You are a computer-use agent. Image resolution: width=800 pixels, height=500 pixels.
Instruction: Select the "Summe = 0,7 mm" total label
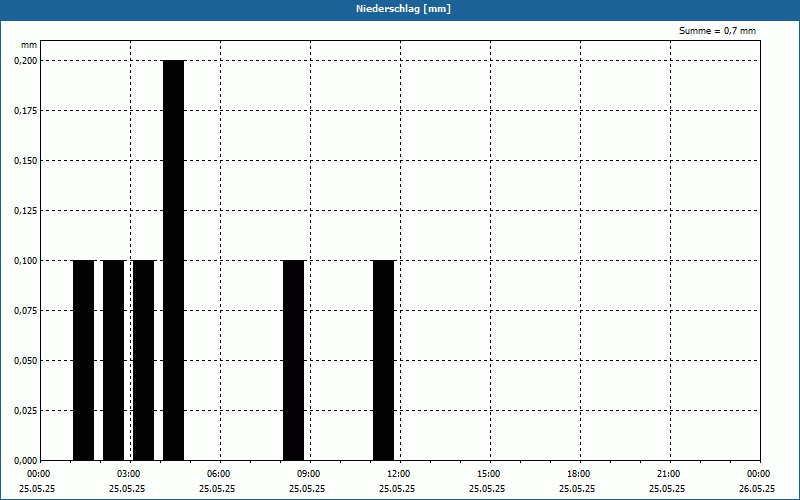[717, 31]
